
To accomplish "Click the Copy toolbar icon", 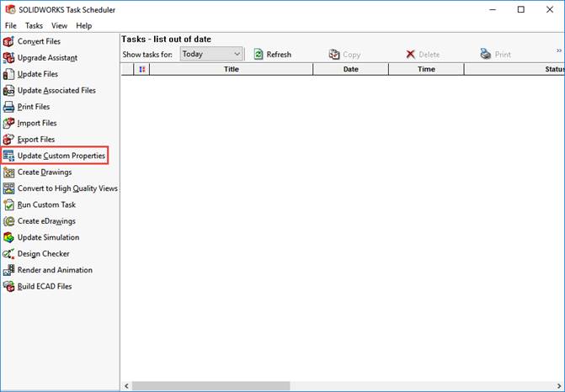I will (x=334, y=55).
